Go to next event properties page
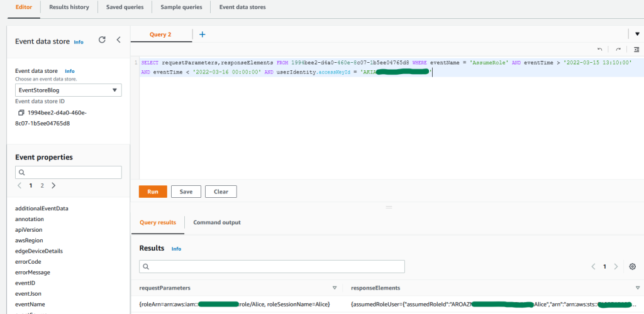 pyautogui.click(x=53, y=185)
